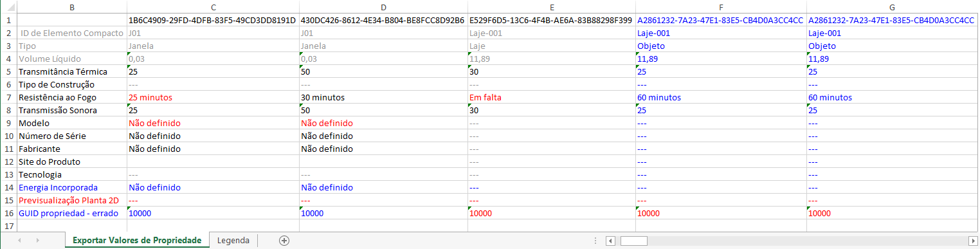
Task: Select the red '25 minutos' cell
Action: click(x=213, y=97)
